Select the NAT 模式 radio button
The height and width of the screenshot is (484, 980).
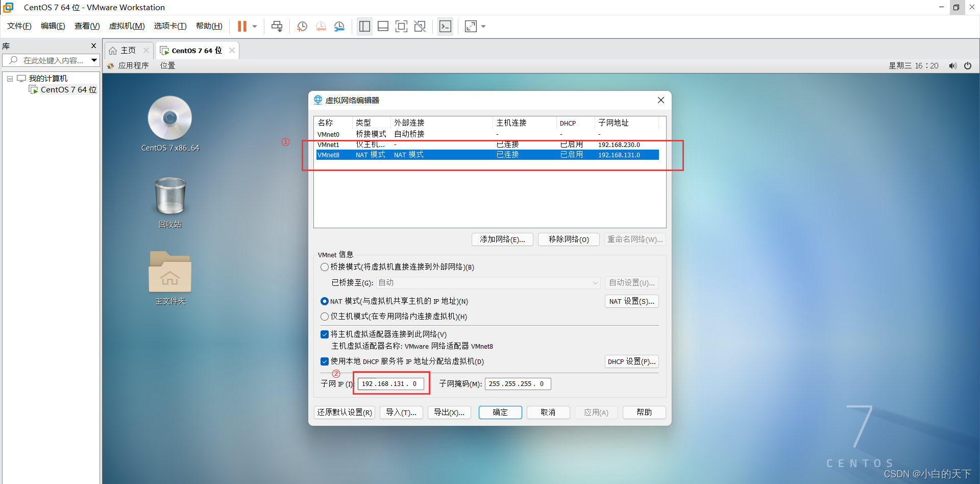pyautogui.click(x=324, y=301)
